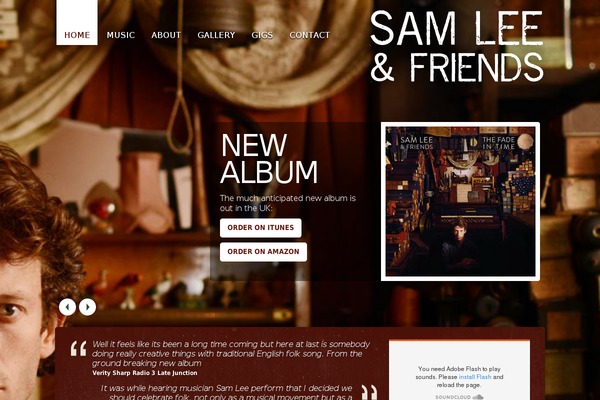The height and width of the screenshot is (400, 600).
Task: Click the opening quotation mark icon
Action: click(x=78, y=348)
